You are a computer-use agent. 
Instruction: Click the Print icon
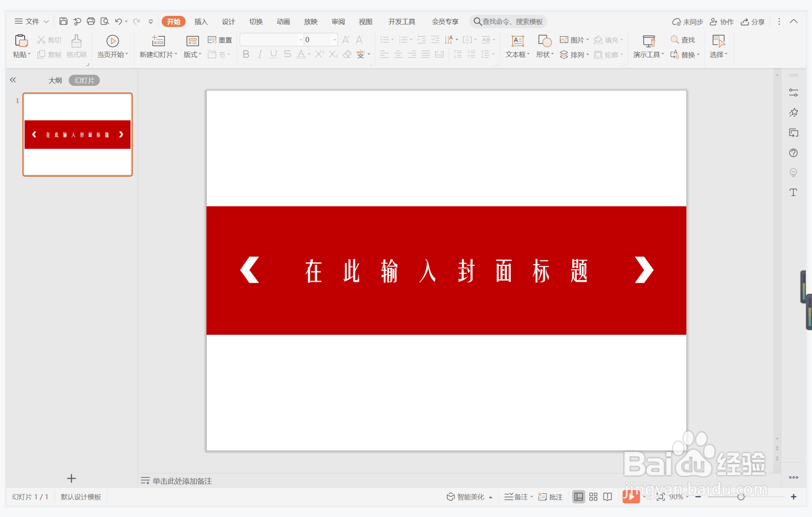click(x=91, y=21)
